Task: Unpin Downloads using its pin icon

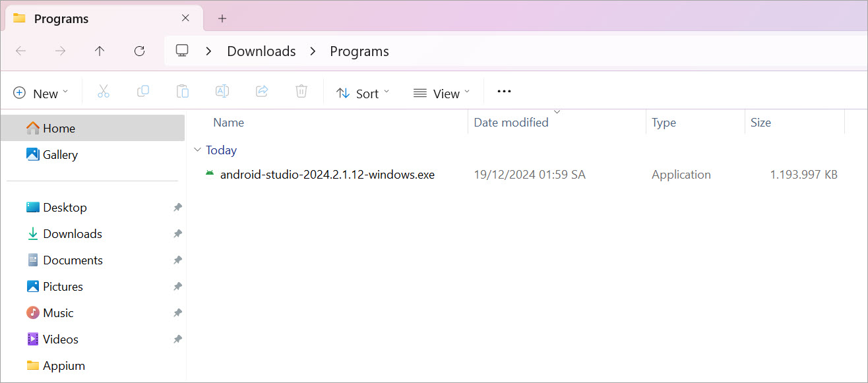Action: click(x=177, y=233)
